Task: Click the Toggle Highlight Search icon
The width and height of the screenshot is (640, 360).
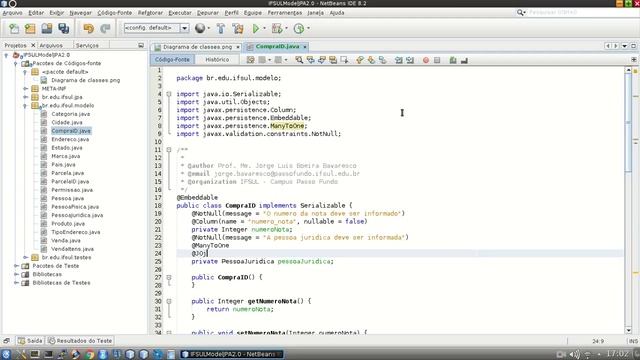Action: point(333,60)
